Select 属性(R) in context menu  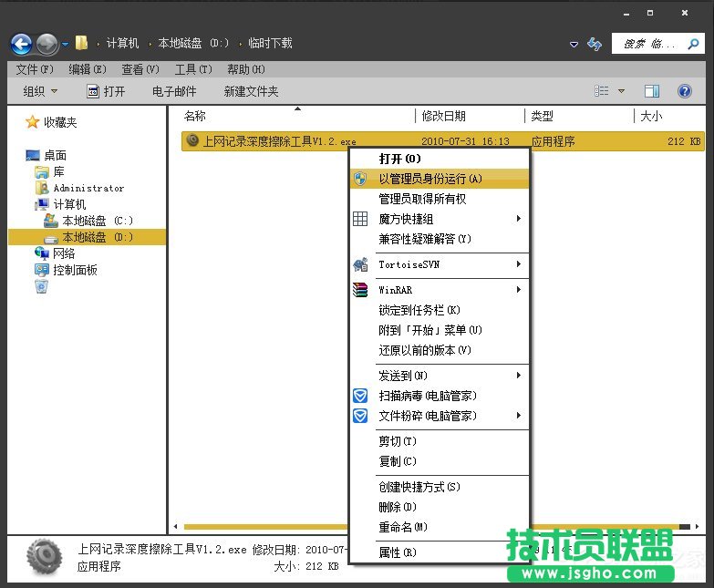(398, 552)
